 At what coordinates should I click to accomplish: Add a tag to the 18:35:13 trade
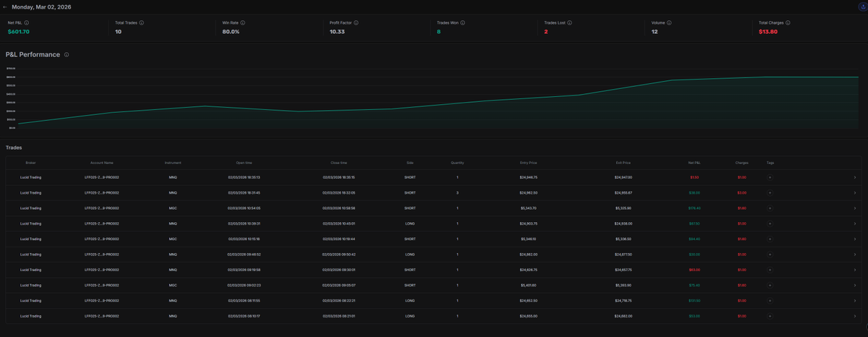pyautogui.click(x=770, y=177)
